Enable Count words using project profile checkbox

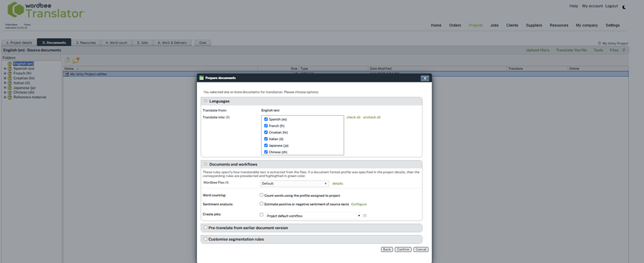point(262,195)
